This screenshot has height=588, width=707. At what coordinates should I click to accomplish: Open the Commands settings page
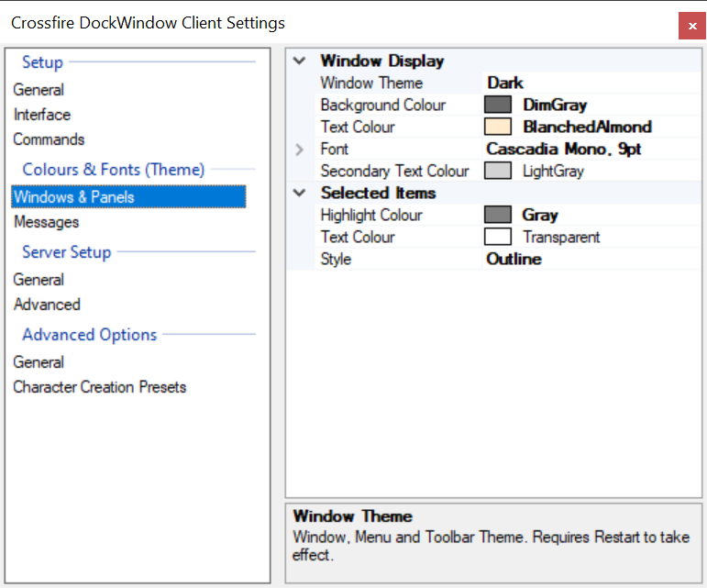49,139
